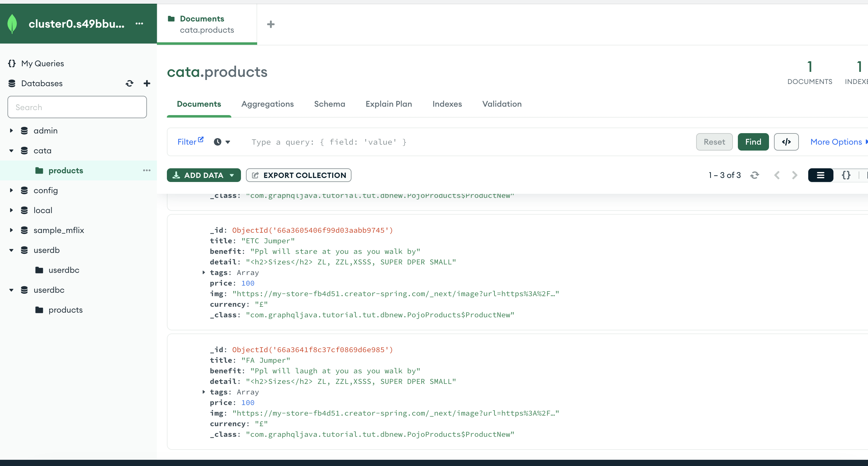Screen dimensions: 868x466
Task: Open a new tab with plus icon
Action: pyautogui.click(x=271, y=24)
